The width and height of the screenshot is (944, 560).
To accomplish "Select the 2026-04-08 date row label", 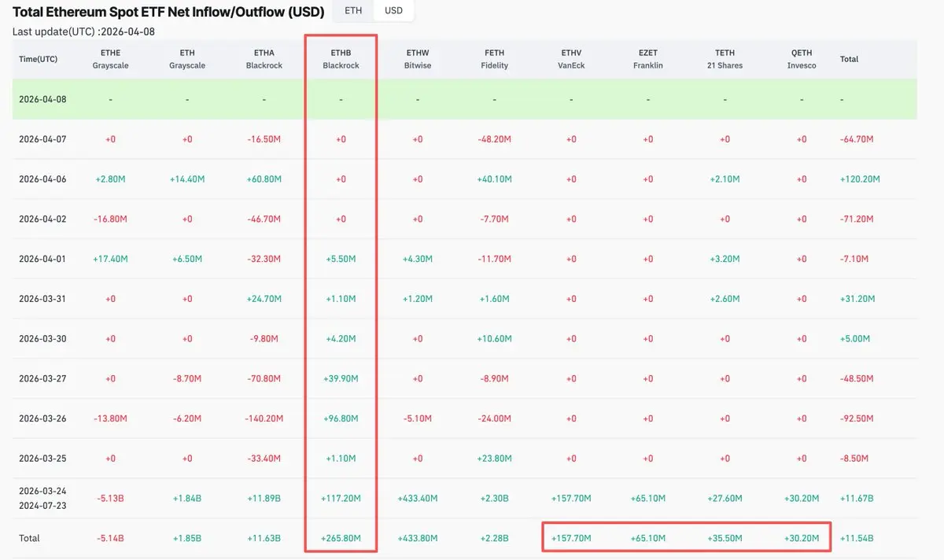I will click(42, 99).
